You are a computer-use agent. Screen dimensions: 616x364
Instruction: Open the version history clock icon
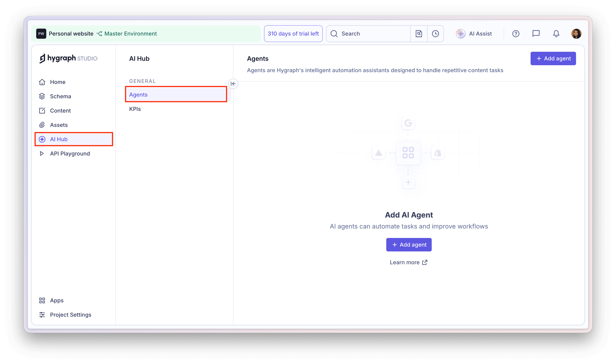pos(435,34)
